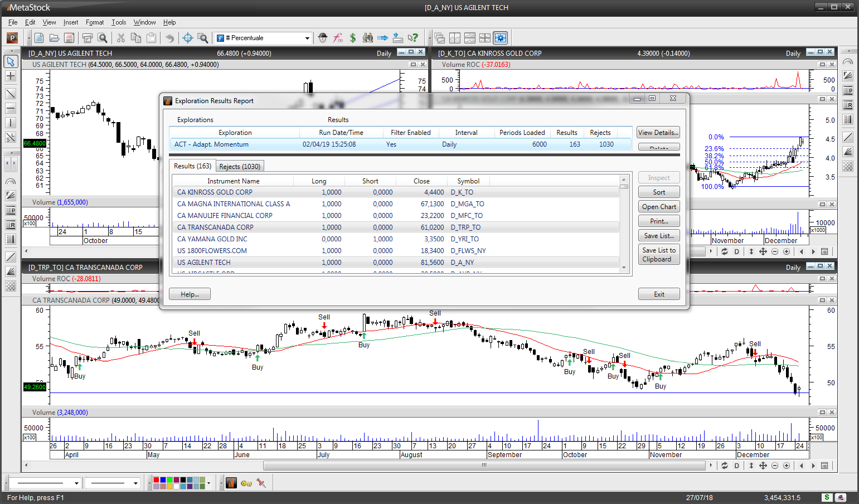
Task: Click the Open folder toolbar icon
Action: [54, 38]
